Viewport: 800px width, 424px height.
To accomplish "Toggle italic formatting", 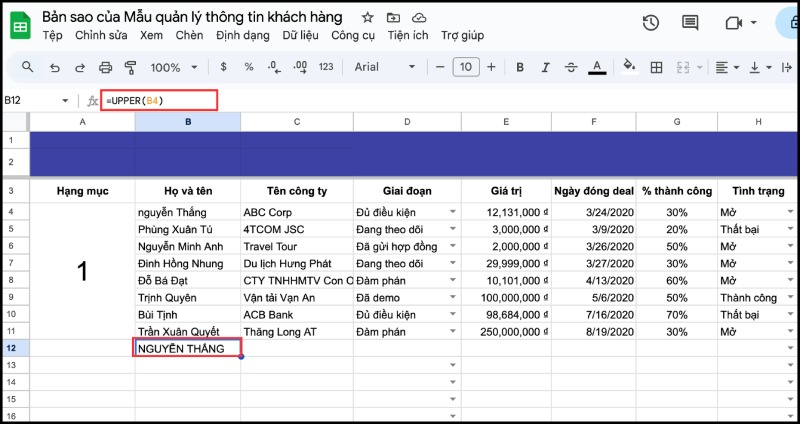I will 545,67.
